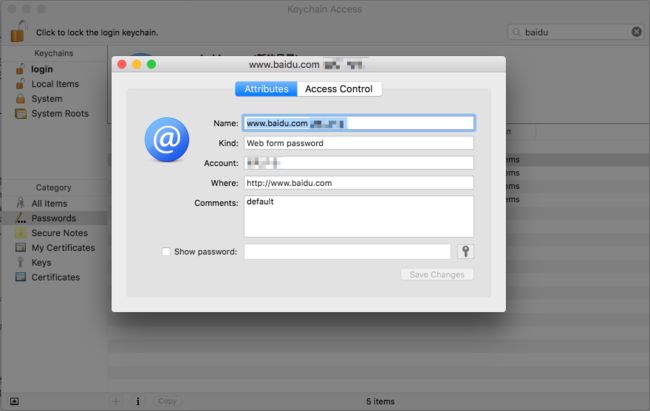The image size is (650, 411).
Task: Select the login keychain
Action: 42,69
